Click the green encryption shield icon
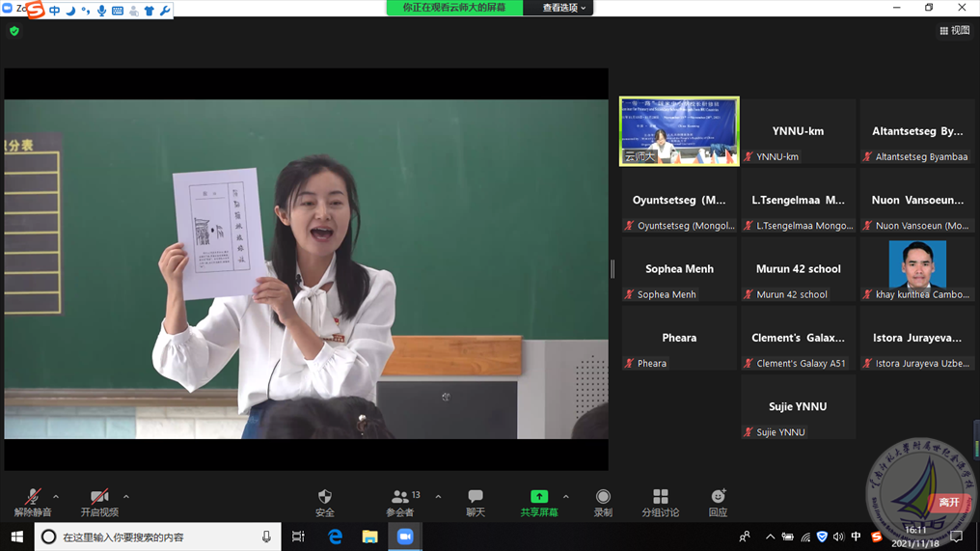The height and width of the screenshot is (551, 980). point(14,31)
